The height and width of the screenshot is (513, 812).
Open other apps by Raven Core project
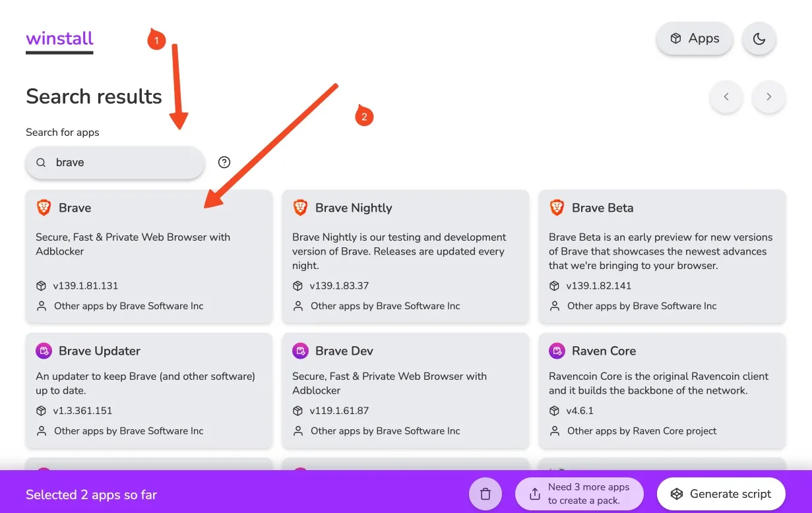coord(641,431)
